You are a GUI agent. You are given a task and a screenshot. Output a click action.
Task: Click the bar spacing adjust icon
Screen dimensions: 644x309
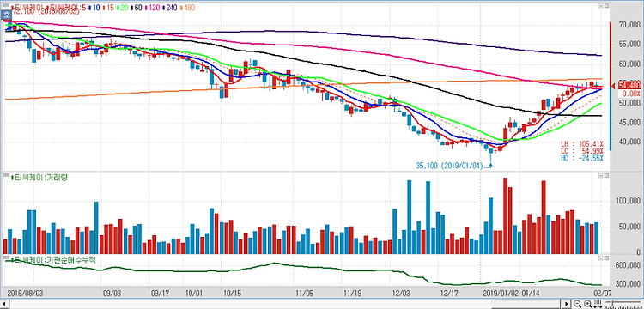click(598, 304)
